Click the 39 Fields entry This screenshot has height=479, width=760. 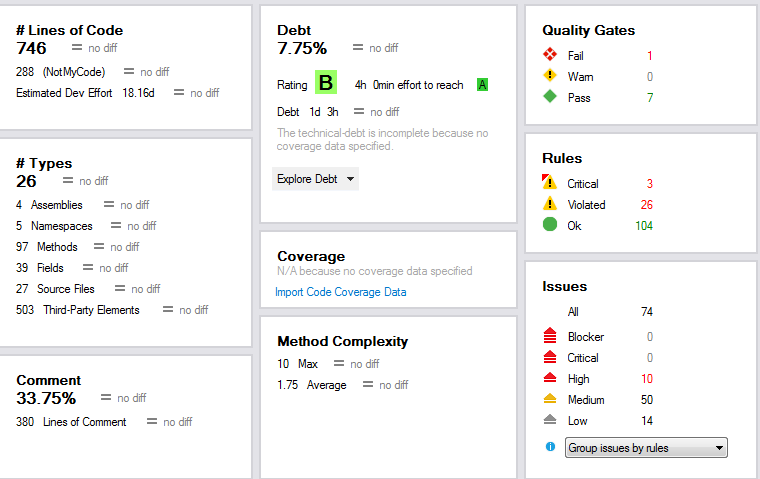click(40, 268)
